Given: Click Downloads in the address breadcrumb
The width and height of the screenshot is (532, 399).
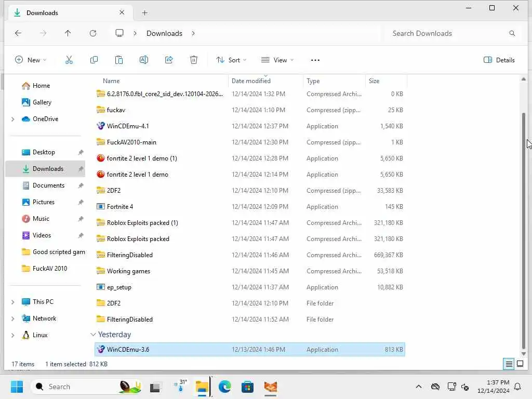Looking at the screenshot, I should [164, 33].
